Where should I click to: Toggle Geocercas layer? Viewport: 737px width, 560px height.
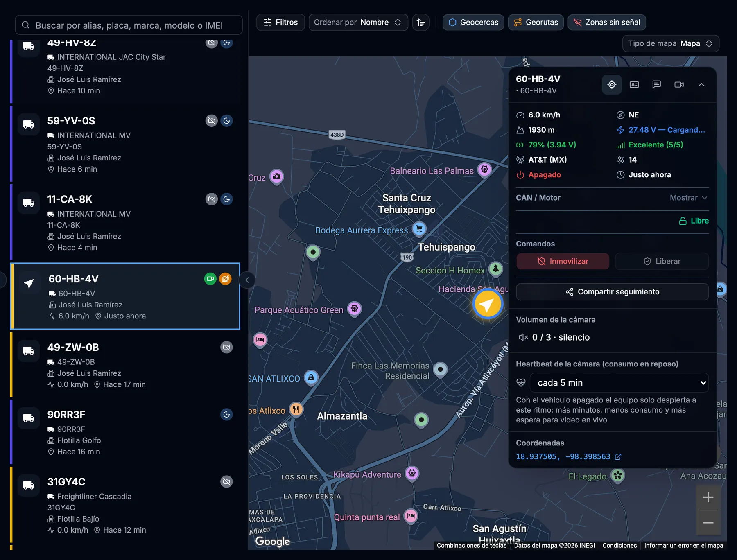(x=473, y=23)
